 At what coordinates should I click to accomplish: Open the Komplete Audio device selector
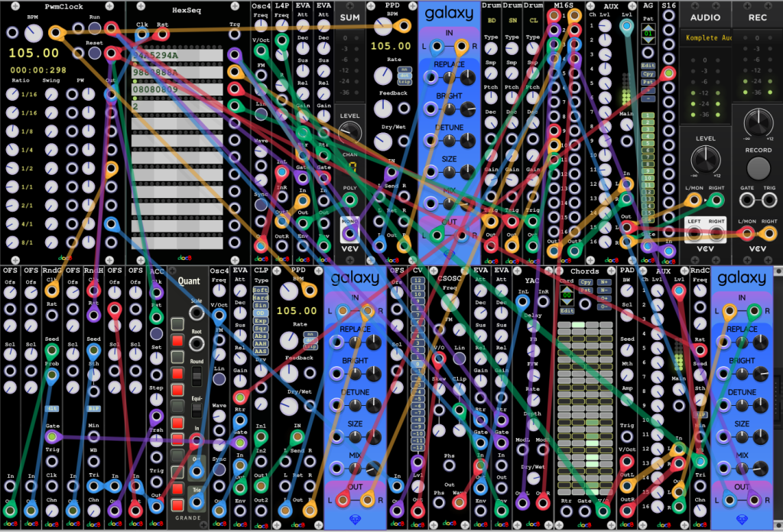click(706, 38)
